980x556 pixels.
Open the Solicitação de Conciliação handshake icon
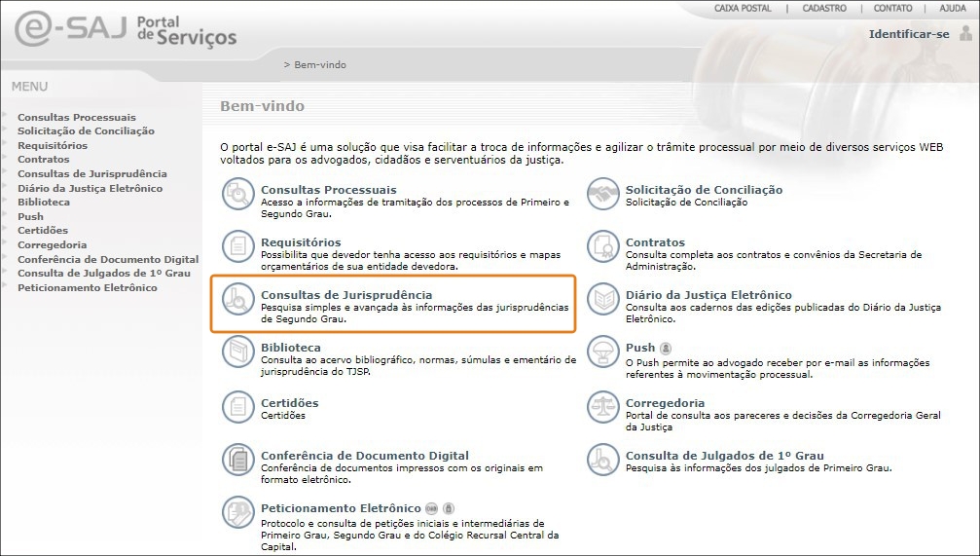(x=603, y=194)
